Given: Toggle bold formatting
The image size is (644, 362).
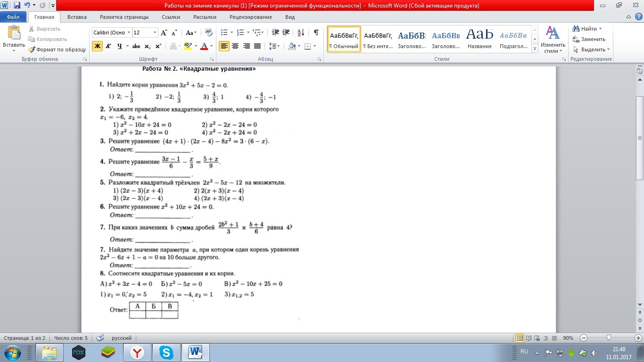Looking at the screenshot, I should click(x=97, y=46).
